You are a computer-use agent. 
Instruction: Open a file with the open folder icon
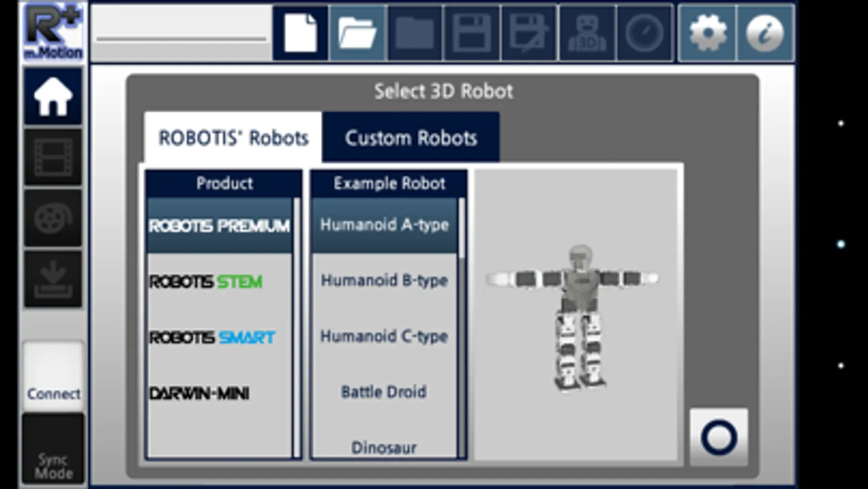pyautogui.click(x=357, y=33)
